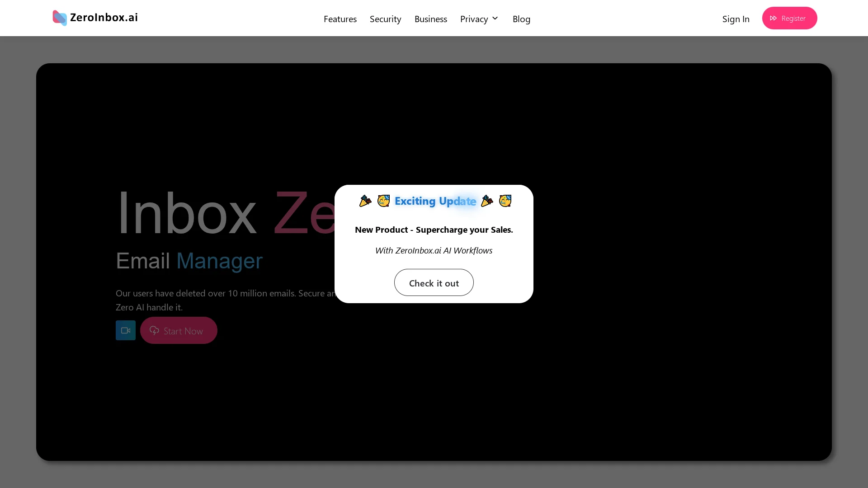Click the ZeroInbox.ai logo icon

(x=60, y=18)
